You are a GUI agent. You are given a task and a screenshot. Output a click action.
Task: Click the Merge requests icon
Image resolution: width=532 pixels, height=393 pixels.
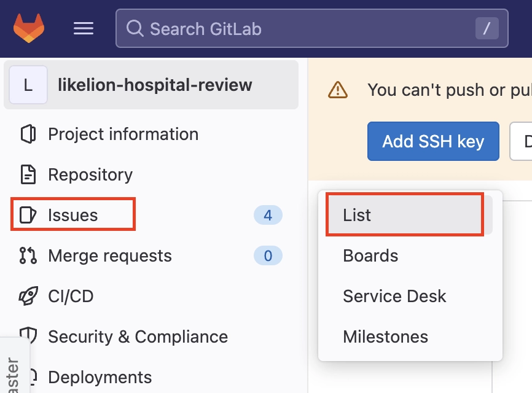[28, 255]
